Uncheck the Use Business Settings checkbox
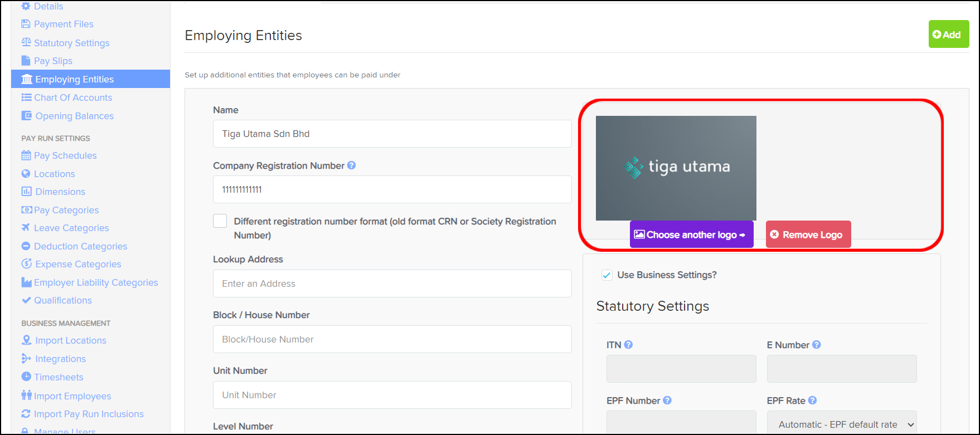The width and height of the screenshot is (980, 435). tap(607, 275)
